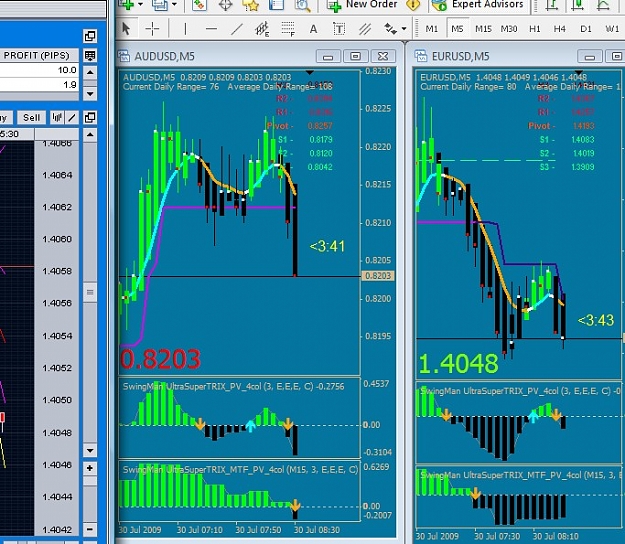Show the Navigator star icon panel
This screenshot has width=625, height=544.
(x=251, y=5)
